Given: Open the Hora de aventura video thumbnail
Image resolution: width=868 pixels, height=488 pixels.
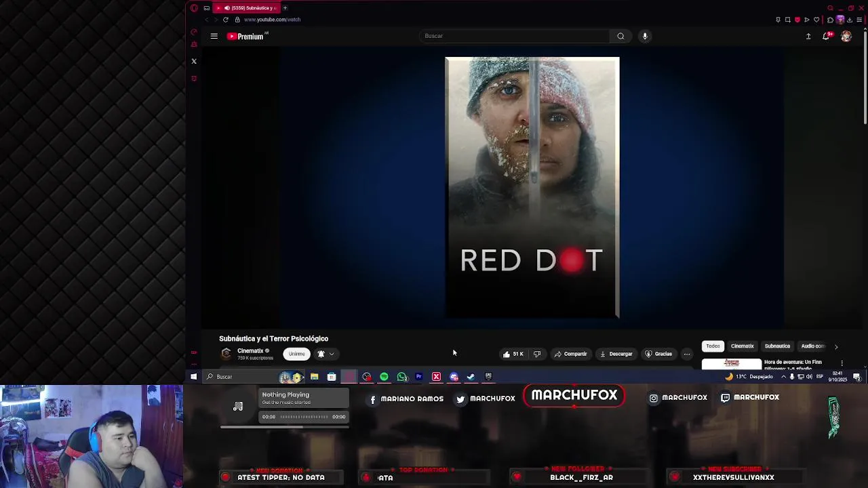Looking at the screenshot, I should pyautogui.click(x=731, y=364).
